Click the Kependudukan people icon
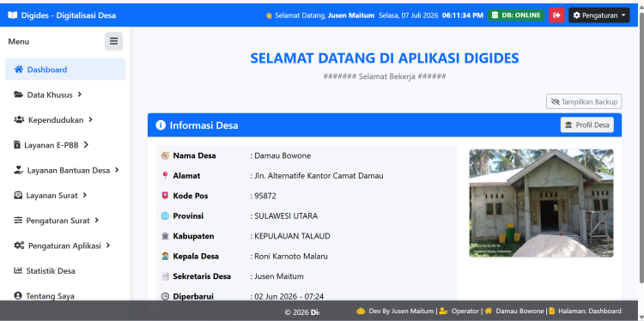Viewport: 644px width, 321px height. point(19,120)
